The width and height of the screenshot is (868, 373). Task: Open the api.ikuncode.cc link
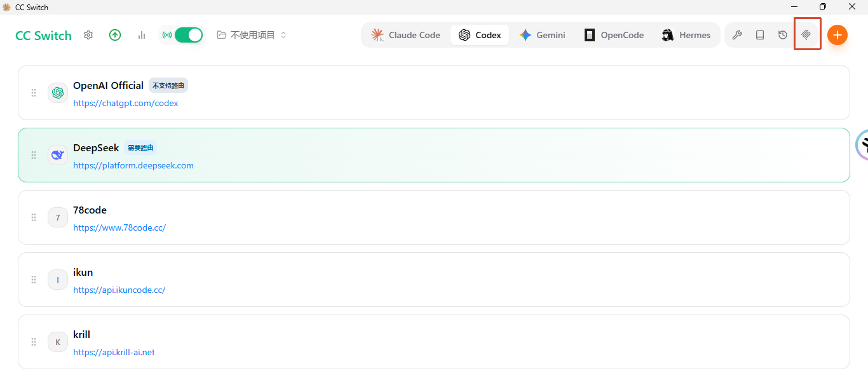coord(119,290)
